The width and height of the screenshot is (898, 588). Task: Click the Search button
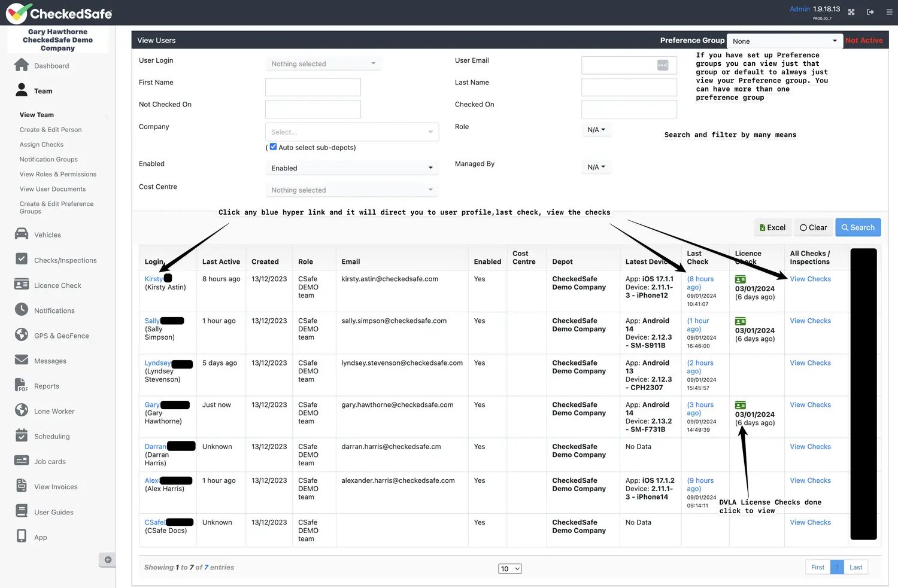[x=858, y=227]
